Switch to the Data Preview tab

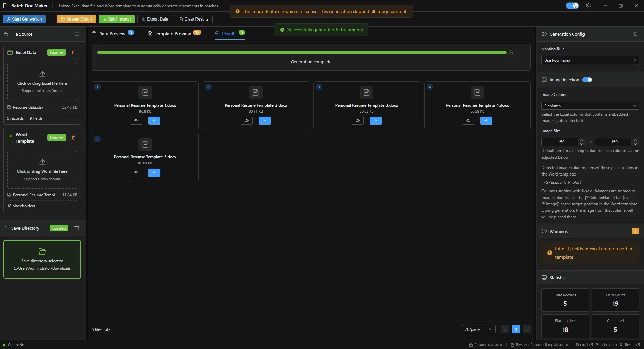click(x=113, y=33)
